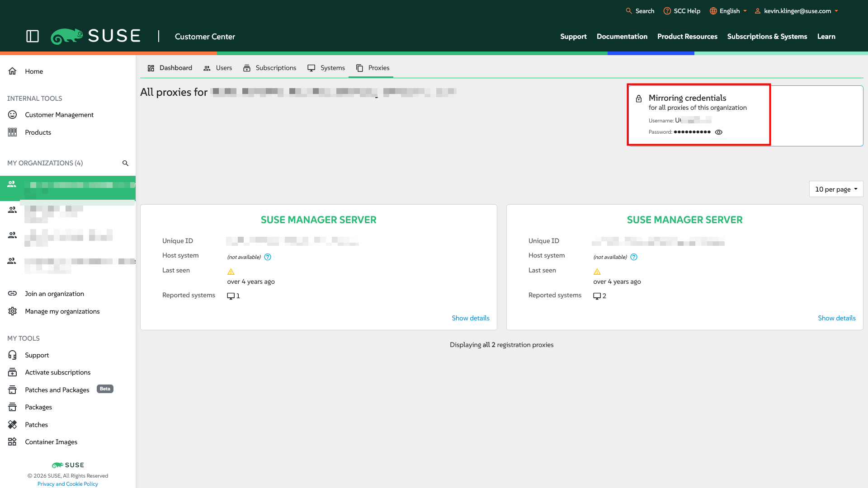Select the third organization group icon
The image size is (868, 488).
tap(12, 235)
